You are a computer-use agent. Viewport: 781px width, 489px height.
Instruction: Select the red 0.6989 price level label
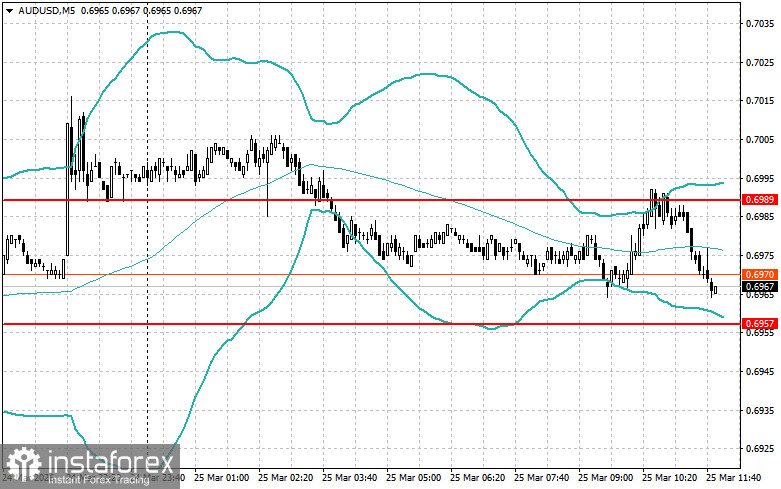coord(760,200)
